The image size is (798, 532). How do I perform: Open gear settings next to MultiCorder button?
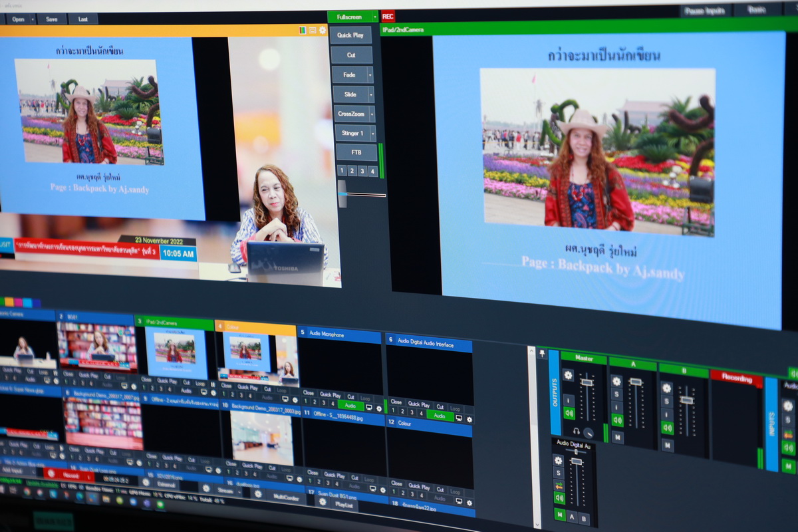click(258, 494)
